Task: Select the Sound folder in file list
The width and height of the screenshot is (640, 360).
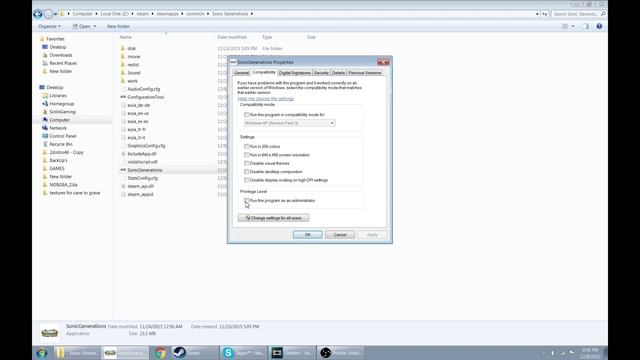Action: click(x=133, y=73)
